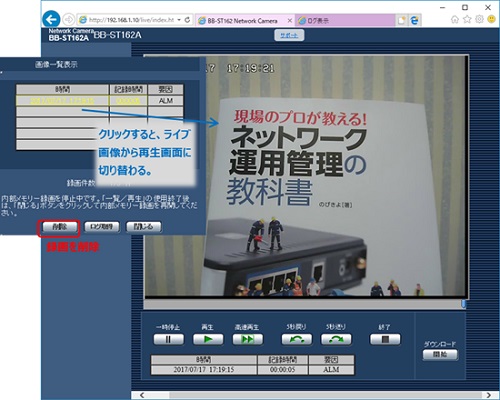Click the 時間 column header in the image list
The width and height of the screenshot is (500, 400).
pyautogui.click(x=63, y=89)
